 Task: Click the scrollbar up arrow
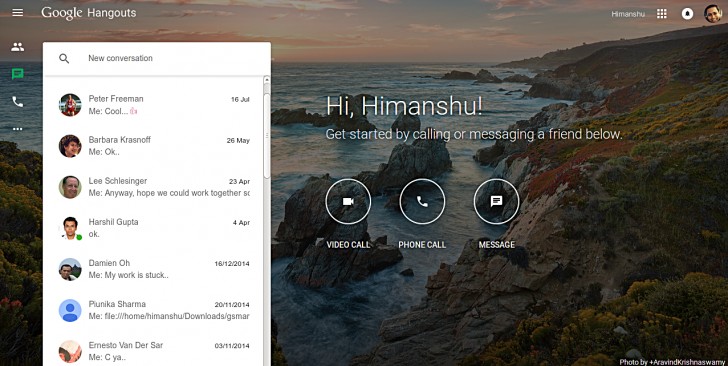(x=266, y=80)
